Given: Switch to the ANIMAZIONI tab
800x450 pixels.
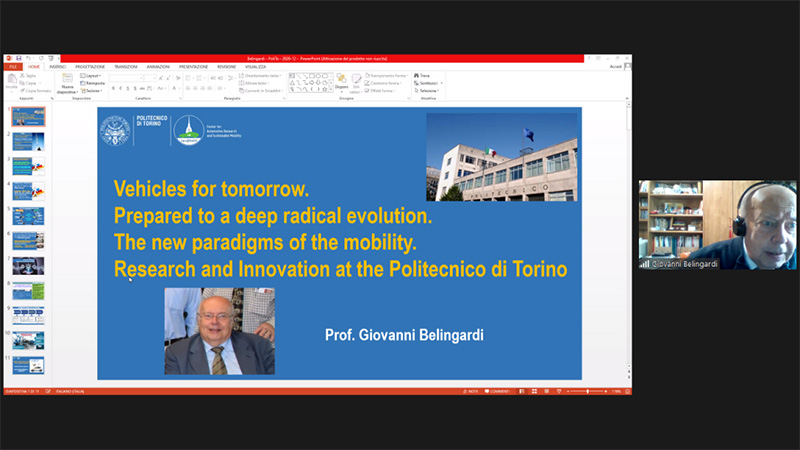Looking at the screenshot, I should [x=158, y=67].
